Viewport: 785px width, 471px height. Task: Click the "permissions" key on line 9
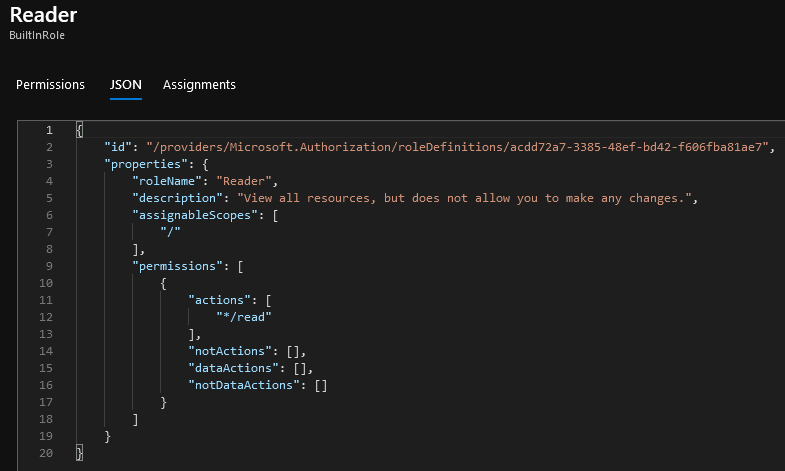177,266
